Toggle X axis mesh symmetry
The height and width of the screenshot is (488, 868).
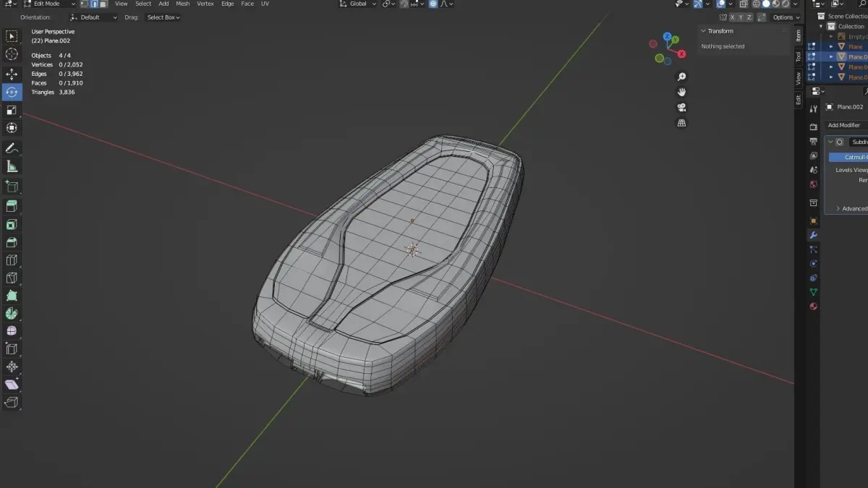point(732,17)
